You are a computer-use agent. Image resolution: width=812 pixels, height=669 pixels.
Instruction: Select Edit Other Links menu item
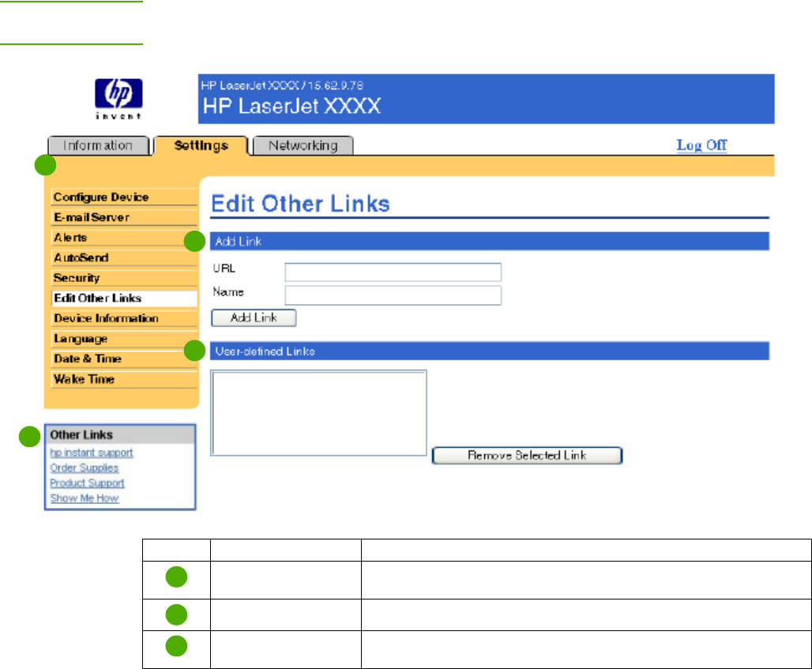[x=124, y=299]
